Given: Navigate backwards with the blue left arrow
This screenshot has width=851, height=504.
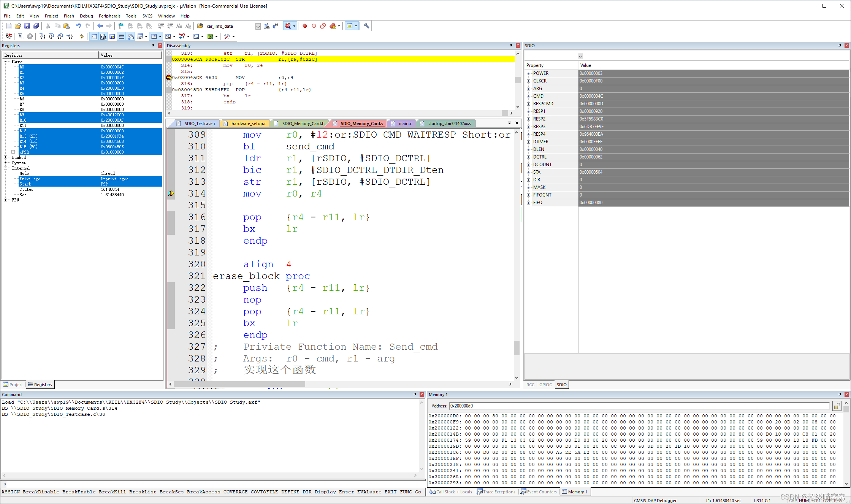Looking at the screenshot, I should [100, 26].
